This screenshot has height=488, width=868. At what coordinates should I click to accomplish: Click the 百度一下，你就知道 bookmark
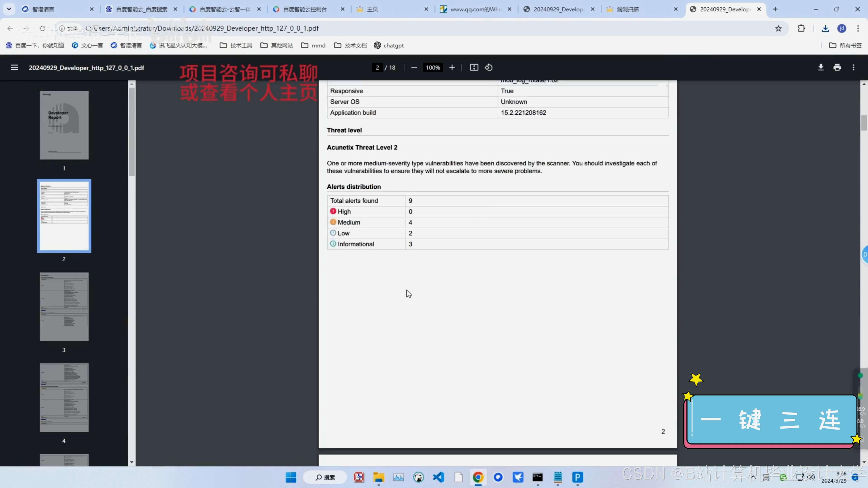[35, 45]
